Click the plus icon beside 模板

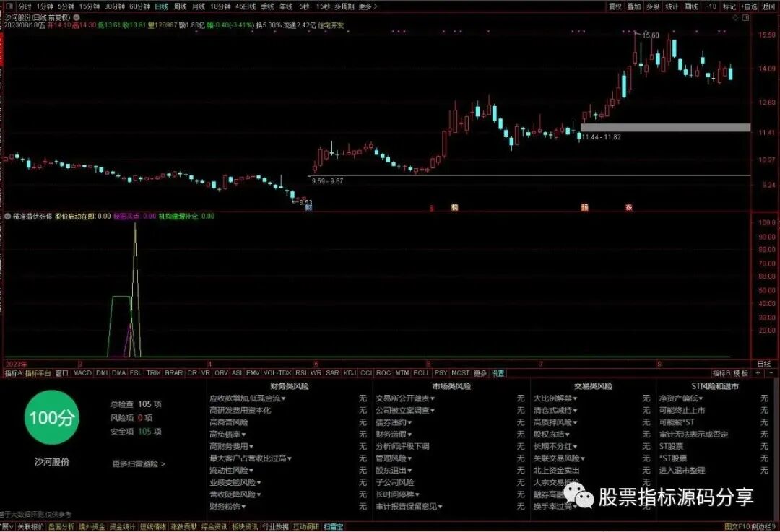(758, 373)
